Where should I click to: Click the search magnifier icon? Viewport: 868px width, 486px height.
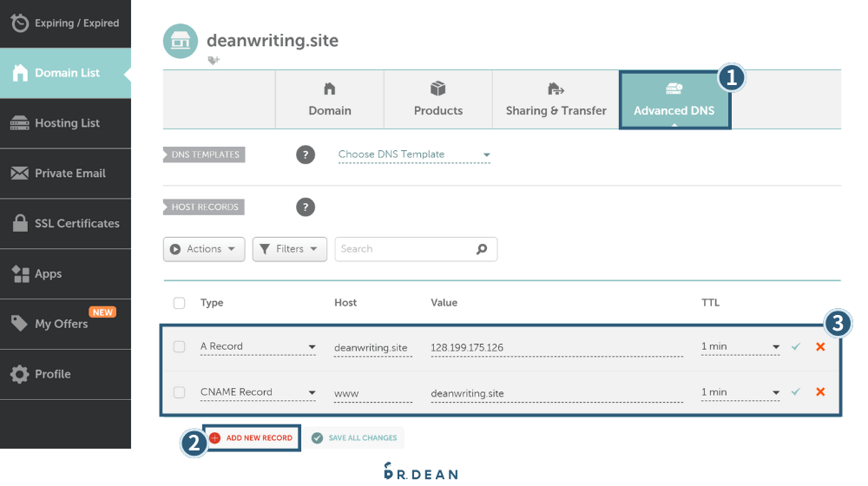click(482, 249)
